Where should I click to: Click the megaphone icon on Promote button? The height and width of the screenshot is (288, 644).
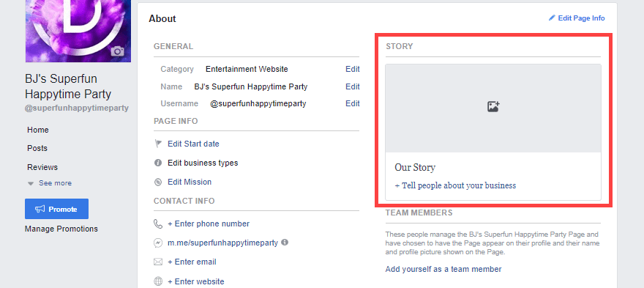(40, 209)
